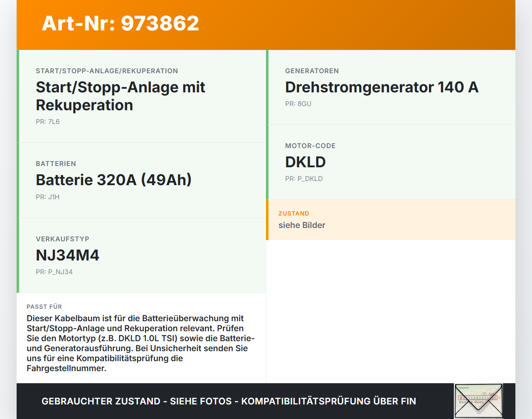Select the Start/Stopp-Anlage mit Rekuperation card
This screenshot has width=532, height=419.
point(141,95)
